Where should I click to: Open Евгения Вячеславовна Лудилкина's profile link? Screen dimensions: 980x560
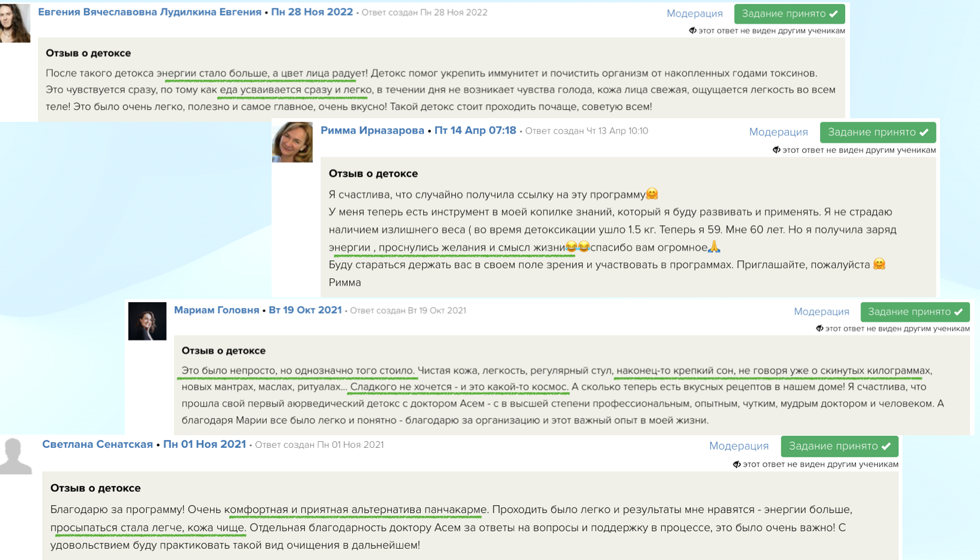coord(149,12)
